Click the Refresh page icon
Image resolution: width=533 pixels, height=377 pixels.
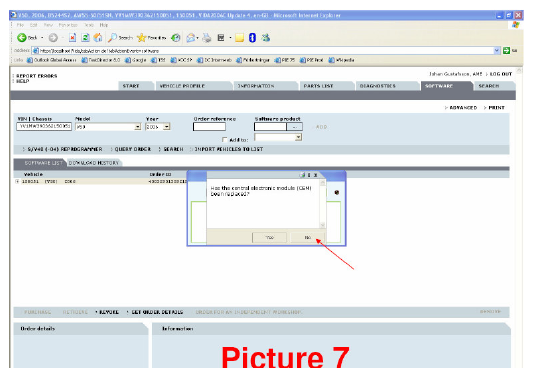tap(85, 38)
